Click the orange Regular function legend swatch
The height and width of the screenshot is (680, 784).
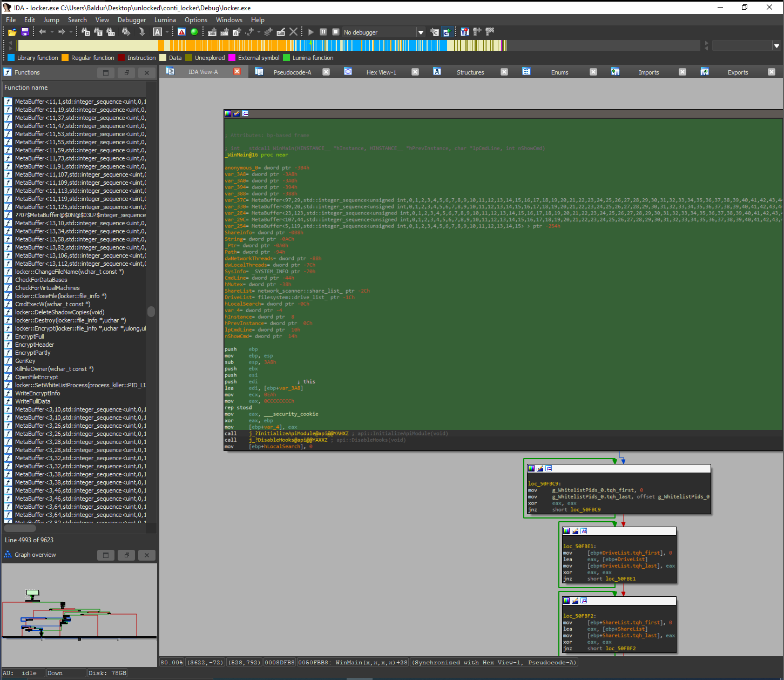[x=65, y=58]
